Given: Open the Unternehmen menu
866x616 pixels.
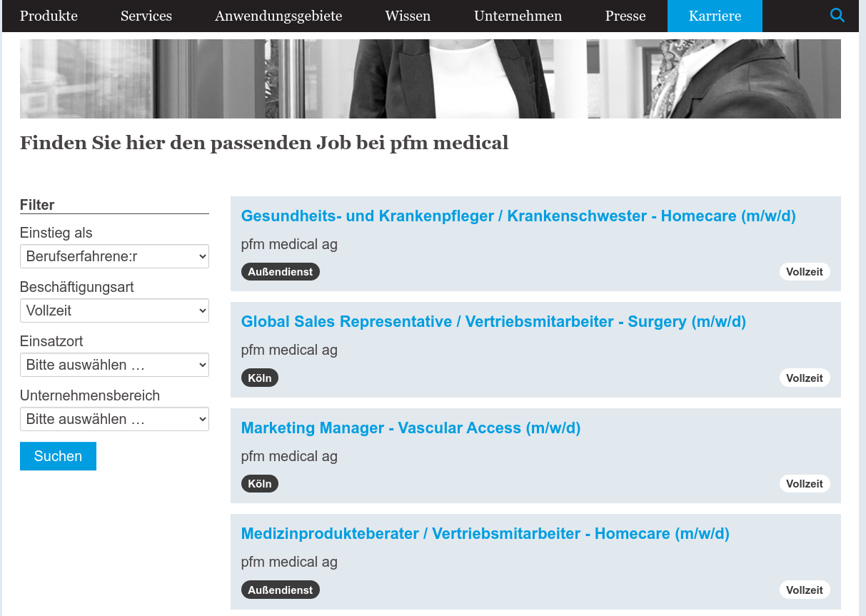Looking at the screenshot, I should pyautogui.click(x=518, y=16).
